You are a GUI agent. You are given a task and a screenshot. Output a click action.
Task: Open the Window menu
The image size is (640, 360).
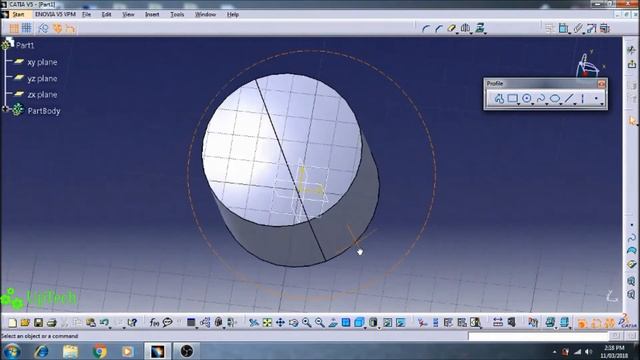pyautogui.click(x=205, y=14)
